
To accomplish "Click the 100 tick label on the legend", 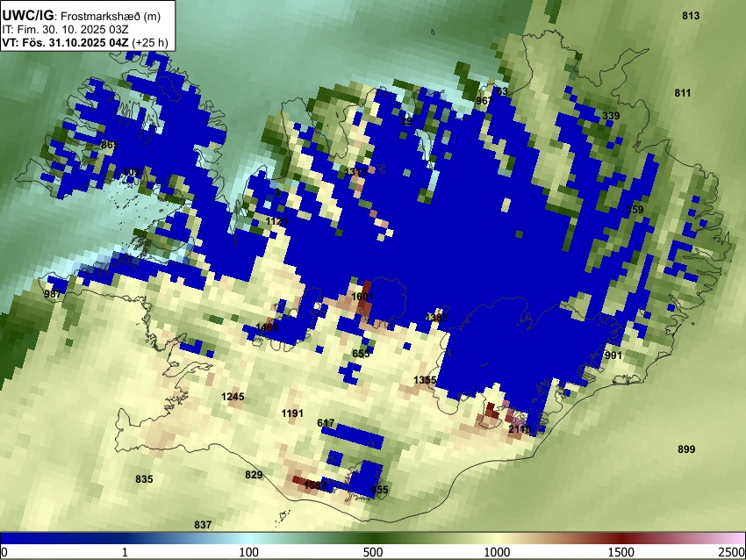I will pos(248,552).
